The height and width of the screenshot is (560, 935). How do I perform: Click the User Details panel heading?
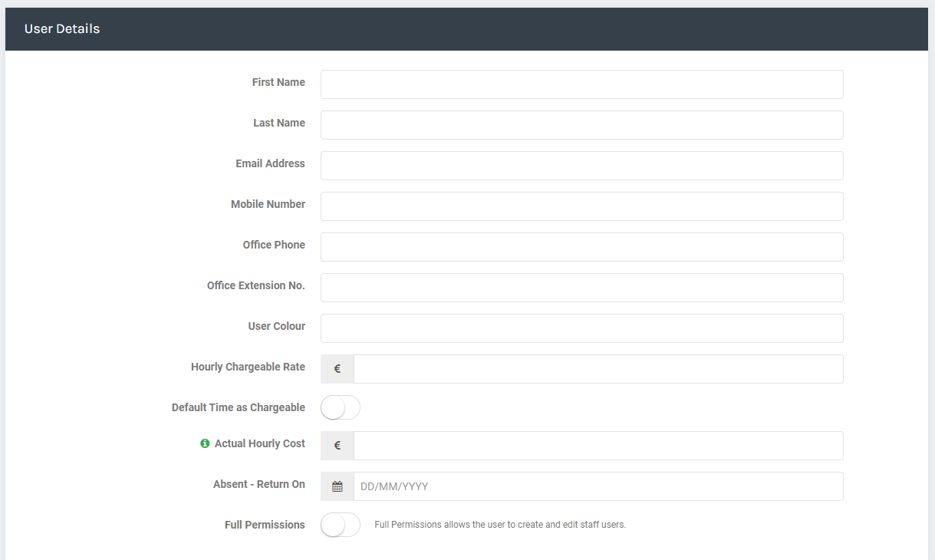[62, 29]
